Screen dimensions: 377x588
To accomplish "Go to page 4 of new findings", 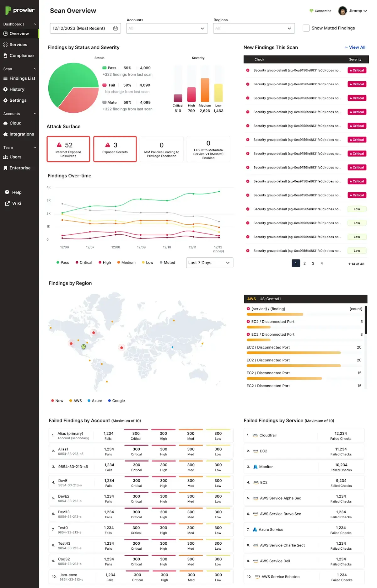I will 322,263.
